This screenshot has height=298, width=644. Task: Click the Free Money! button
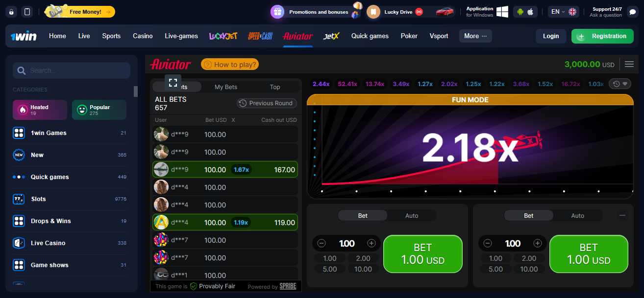coord(80,12)
